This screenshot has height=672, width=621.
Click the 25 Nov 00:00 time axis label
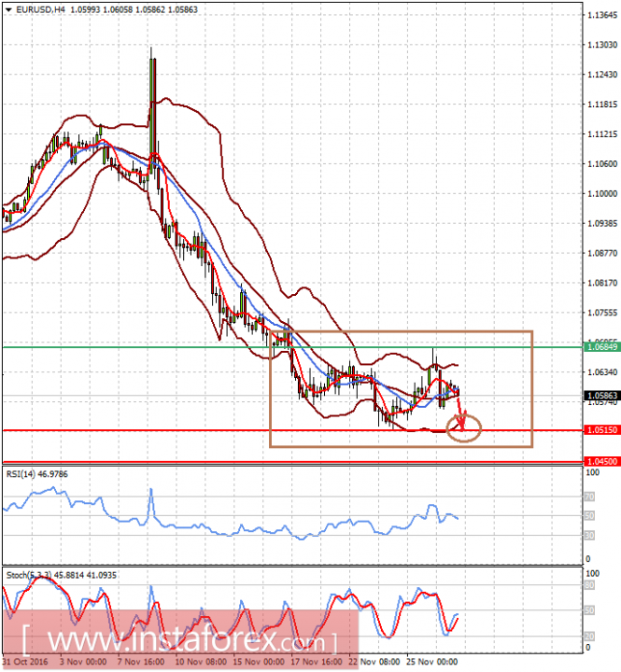click(432, 662)
